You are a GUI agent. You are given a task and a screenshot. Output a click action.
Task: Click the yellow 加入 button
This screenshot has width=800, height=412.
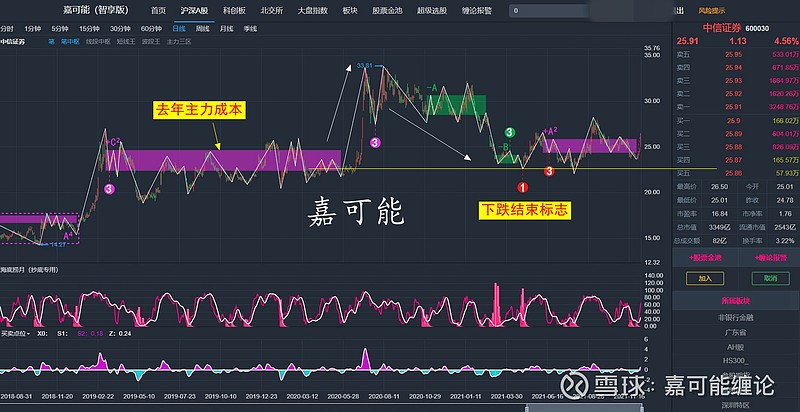point(705,278)
